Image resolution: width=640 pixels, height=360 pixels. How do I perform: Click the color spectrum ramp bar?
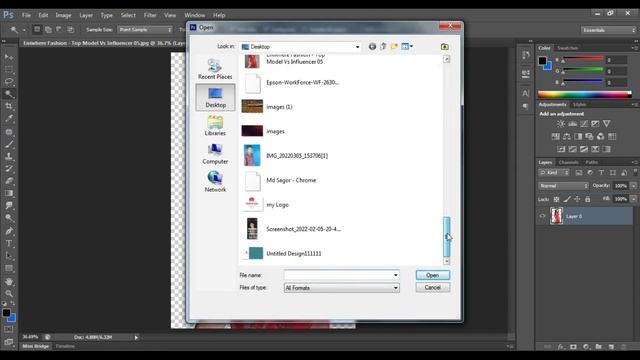click(584, 94)
